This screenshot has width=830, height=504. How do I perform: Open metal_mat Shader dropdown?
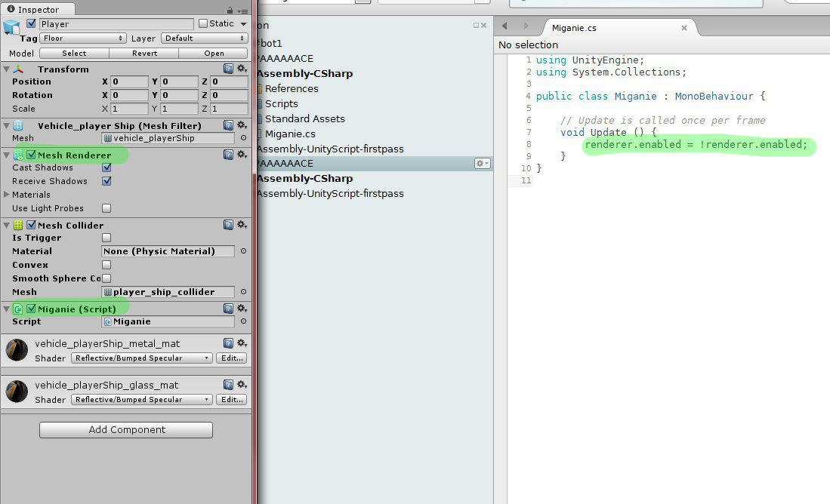point(142,358)
